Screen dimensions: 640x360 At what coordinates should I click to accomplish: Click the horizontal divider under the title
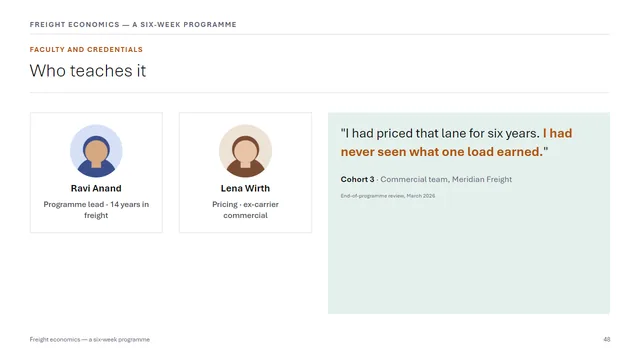pos(320,93)
